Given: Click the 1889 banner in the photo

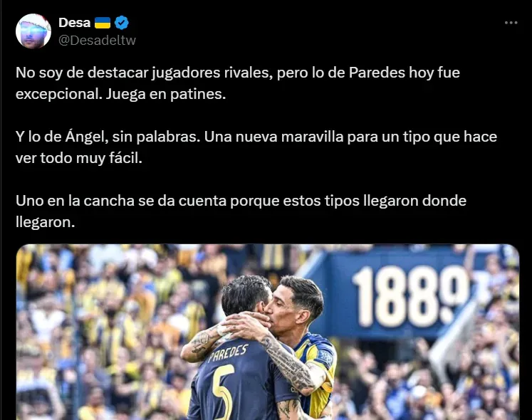Looking at the screenshot, I should (x=410, y=296).
